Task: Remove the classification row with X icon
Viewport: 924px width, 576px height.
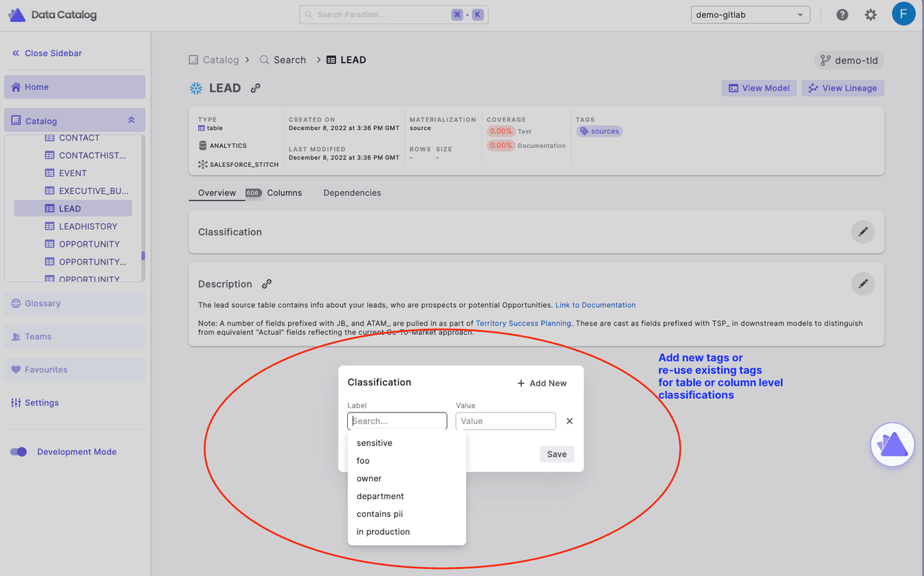Action: point(569,421)
